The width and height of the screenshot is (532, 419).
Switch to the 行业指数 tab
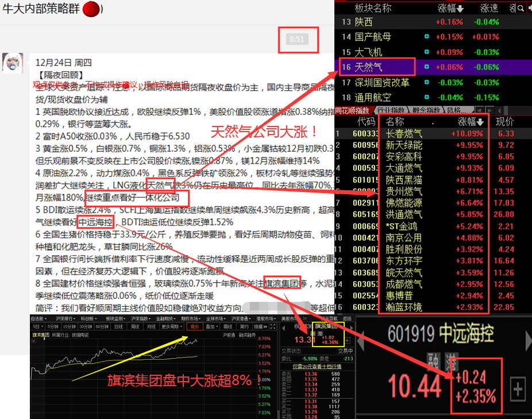click(x=390, y=110)
